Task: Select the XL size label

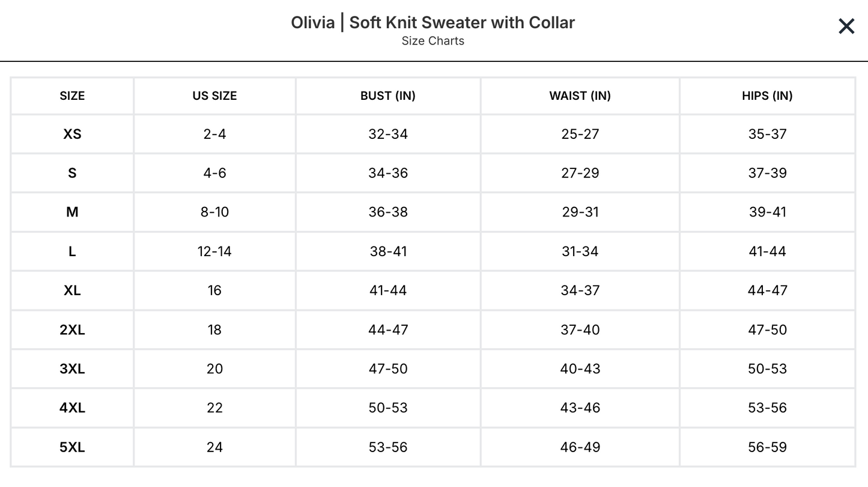Action: 71,290
